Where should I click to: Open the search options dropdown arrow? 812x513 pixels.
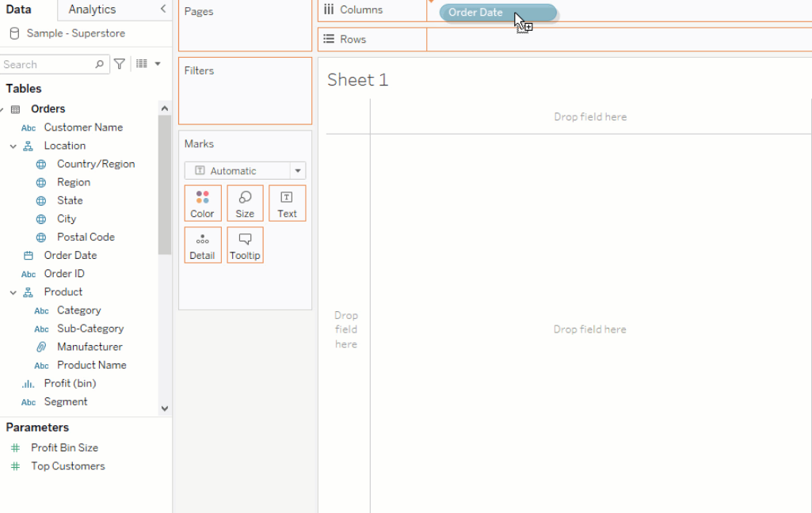[157, 63]
